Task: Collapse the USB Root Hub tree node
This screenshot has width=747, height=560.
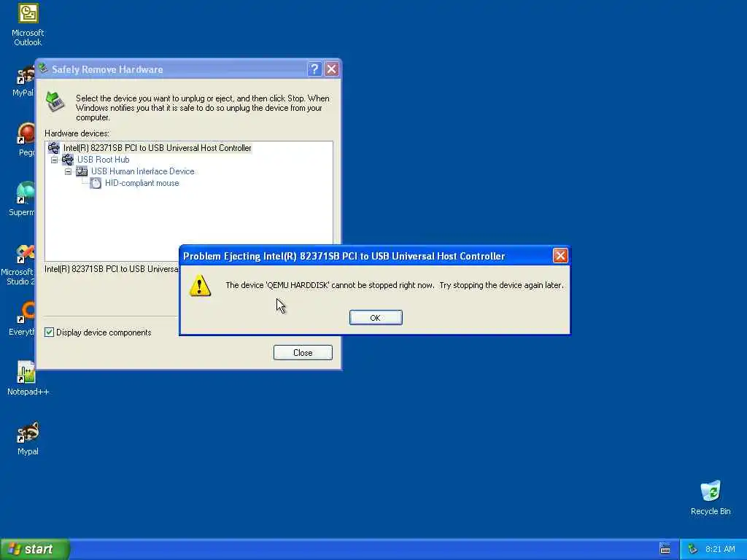Action: tap(54, 160)
